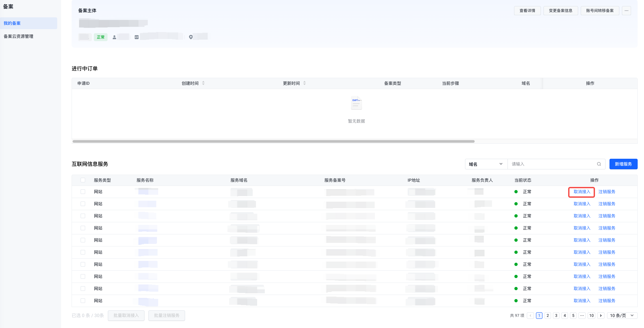
Task: Click the 正常 status tag in 备案主体
Action: coord(101,37)
